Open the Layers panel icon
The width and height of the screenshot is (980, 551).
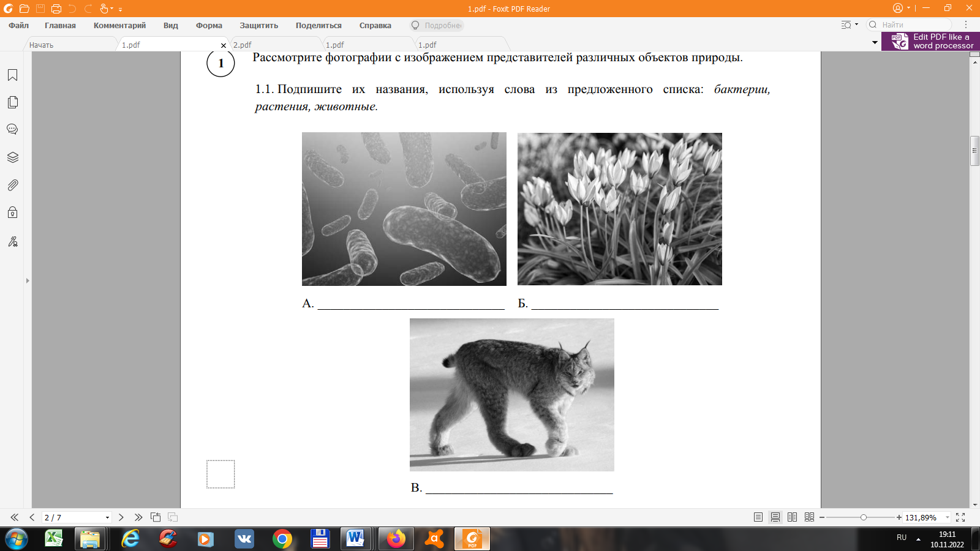coord(12,157)
